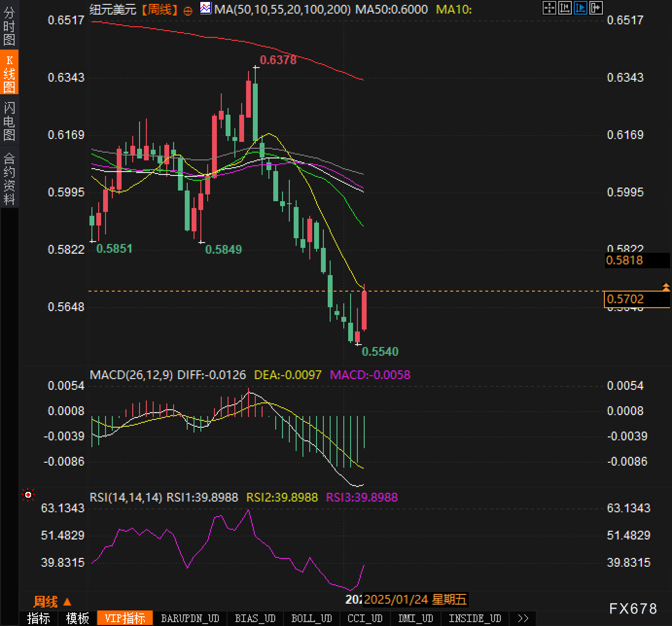This screenshot has height=626, width=672.
Task: Open the 模板 tab
Action: click(x=77, y=618)
